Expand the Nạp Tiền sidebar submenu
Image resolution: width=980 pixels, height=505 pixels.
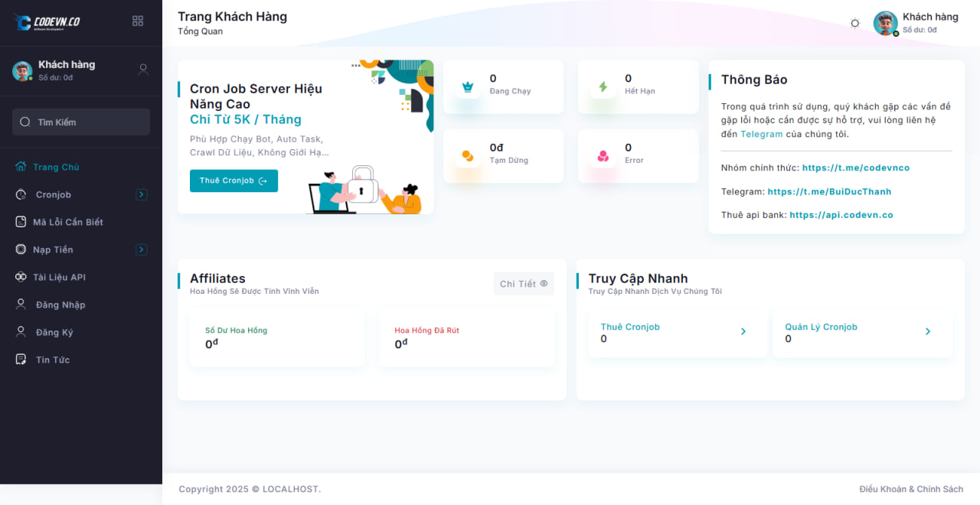141,249
